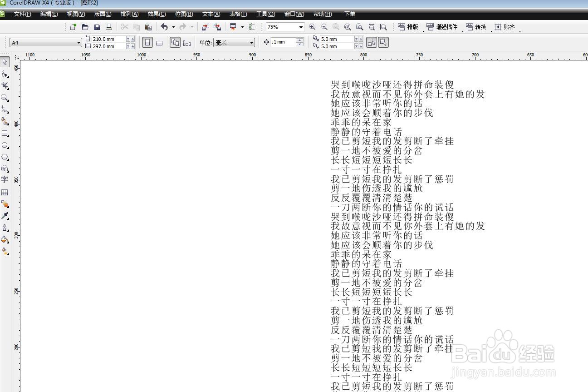
Task: Select the Basic shapes tool
Action: 5,169
